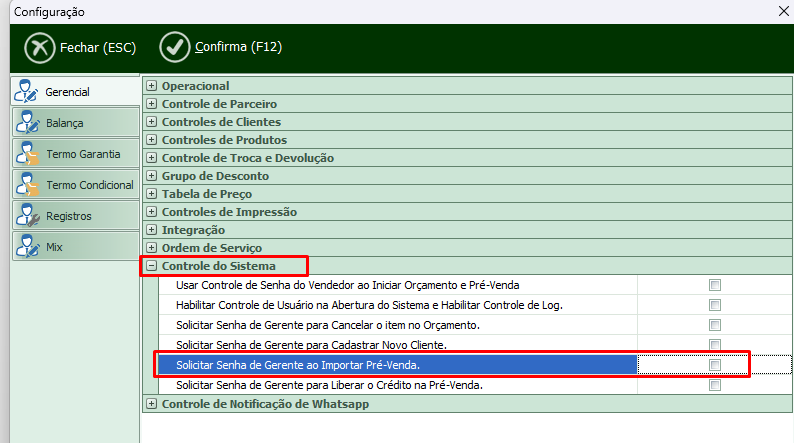The image size is (794, 443).
Task: Click the 'Operacional' heading text
Action: (195, 86)
